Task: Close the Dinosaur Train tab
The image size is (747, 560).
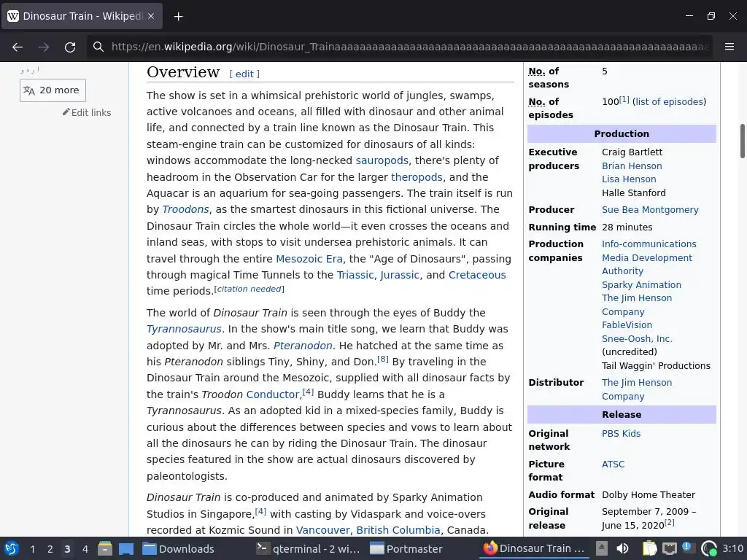Action: [151, 16]
